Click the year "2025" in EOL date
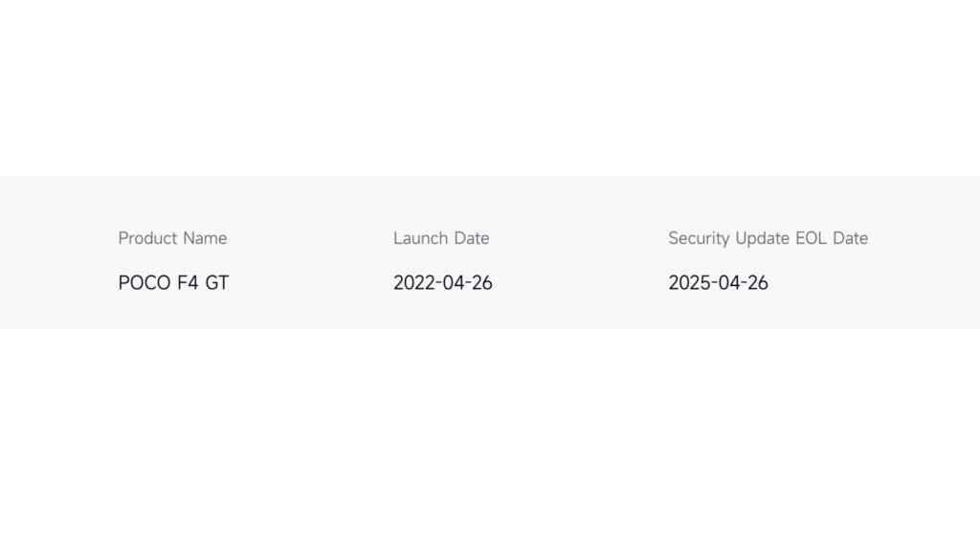The width and height of the screenshot is (980, 551). click(689, 283)
